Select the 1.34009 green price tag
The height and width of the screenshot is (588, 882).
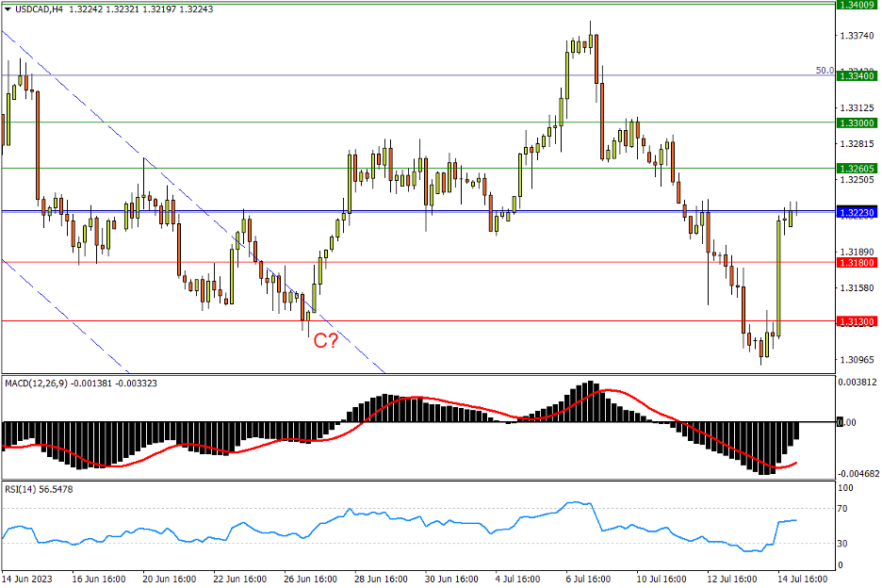tap(857, 4)
